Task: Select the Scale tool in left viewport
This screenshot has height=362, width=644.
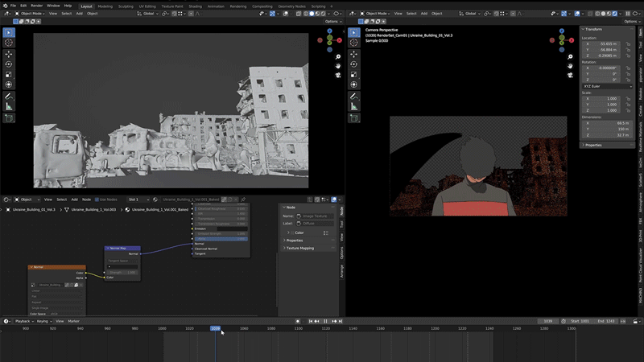Action: [x=9, y=75]
